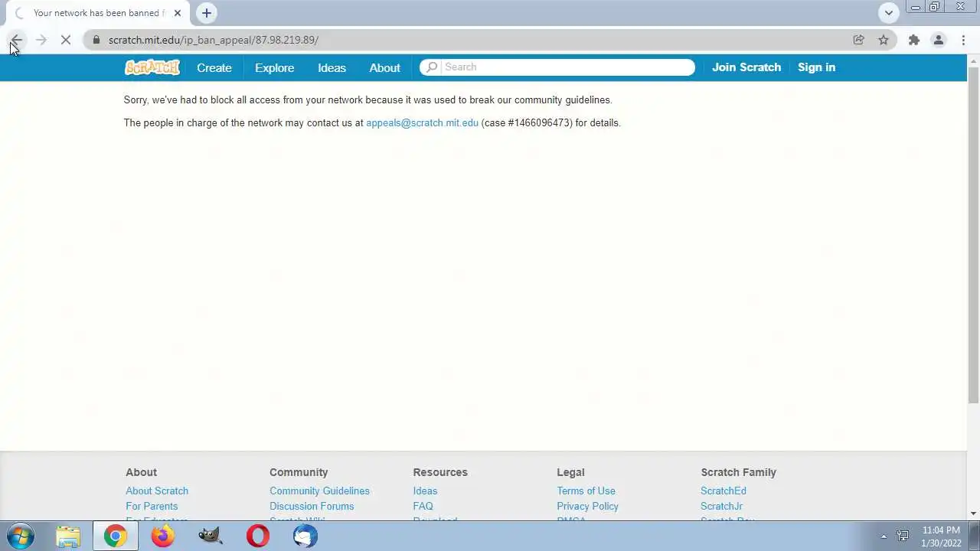Screen dimensions: 980x551
Task: Open the Explore menu item
Action: point(274,67)
